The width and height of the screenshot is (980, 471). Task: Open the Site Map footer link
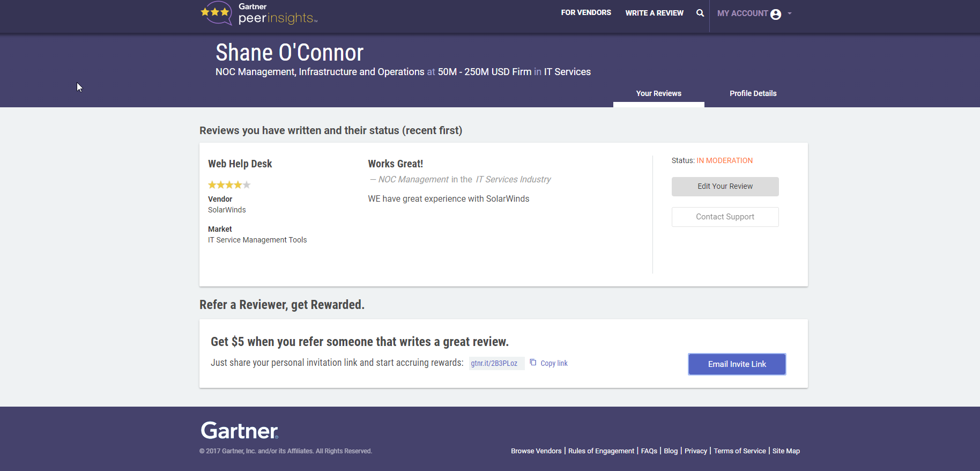[x=786, y=451]
